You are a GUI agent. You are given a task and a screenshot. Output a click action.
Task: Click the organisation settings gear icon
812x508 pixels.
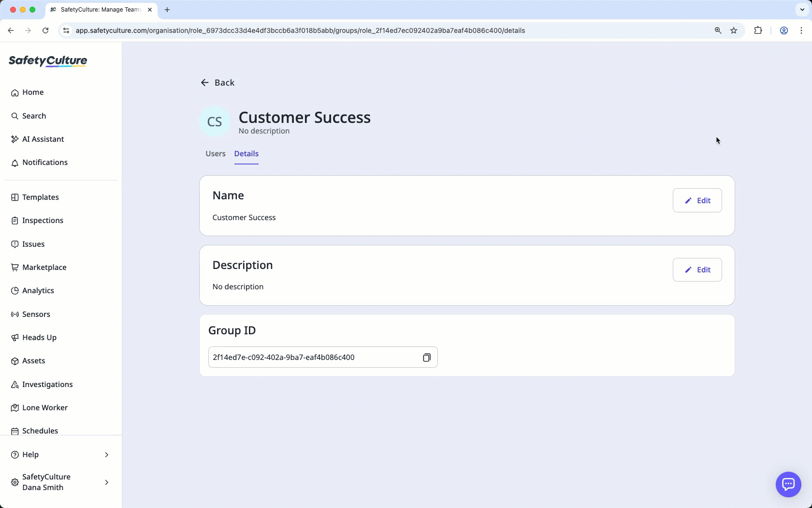[15, 482]
